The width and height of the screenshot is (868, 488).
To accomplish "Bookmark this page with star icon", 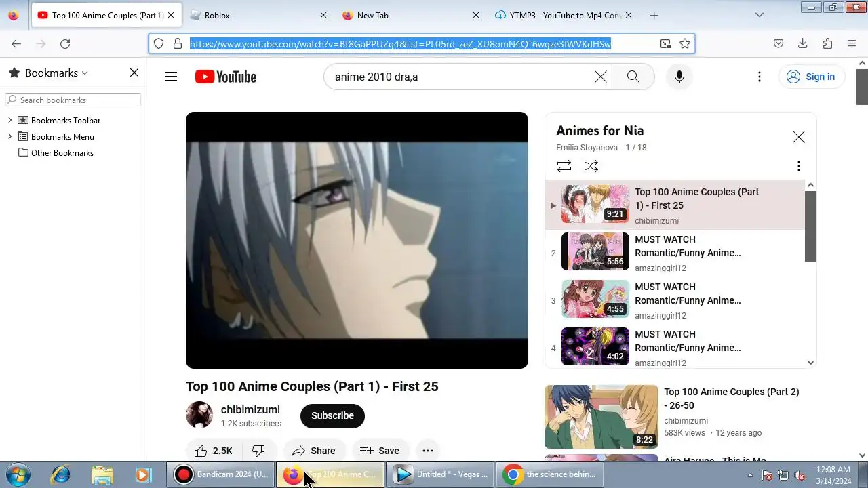I will (685, 43).
